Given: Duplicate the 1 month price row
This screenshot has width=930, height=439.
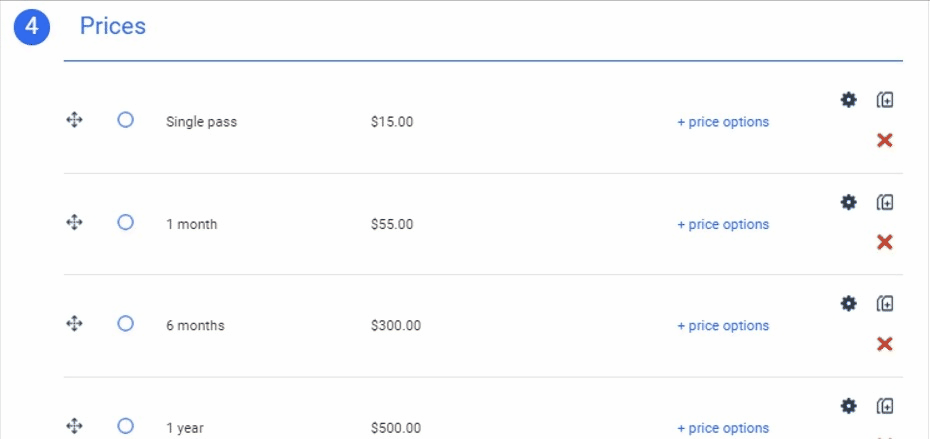Looking at the screenshot, I should 885,202.
